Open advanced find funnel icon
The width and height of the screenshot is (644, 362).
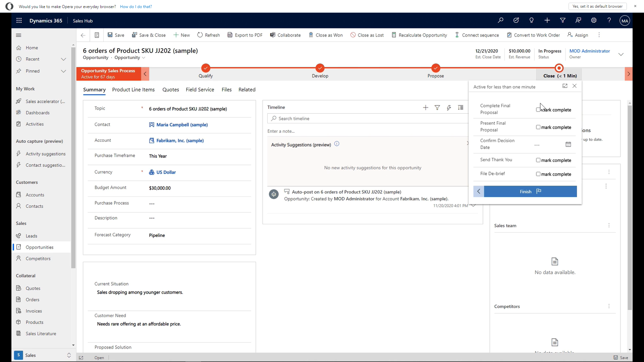click(562, 20)
